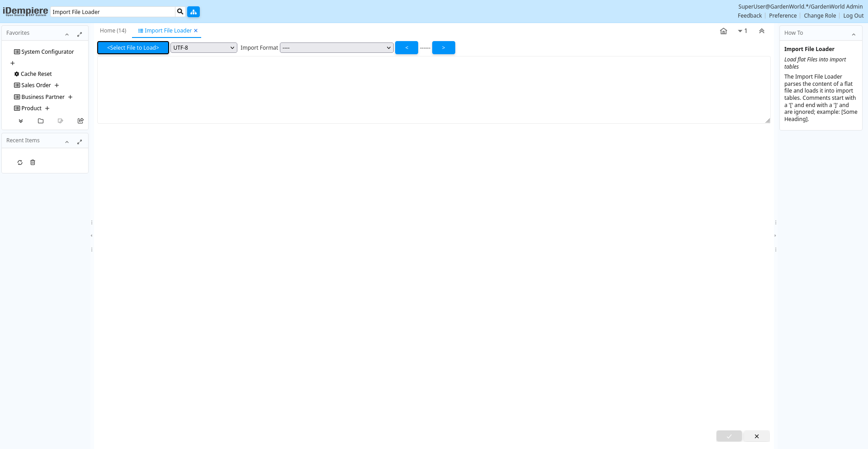Click the home icon in tab bar
The width and height of the screenshot is (868, 449).
coord(723,31)
